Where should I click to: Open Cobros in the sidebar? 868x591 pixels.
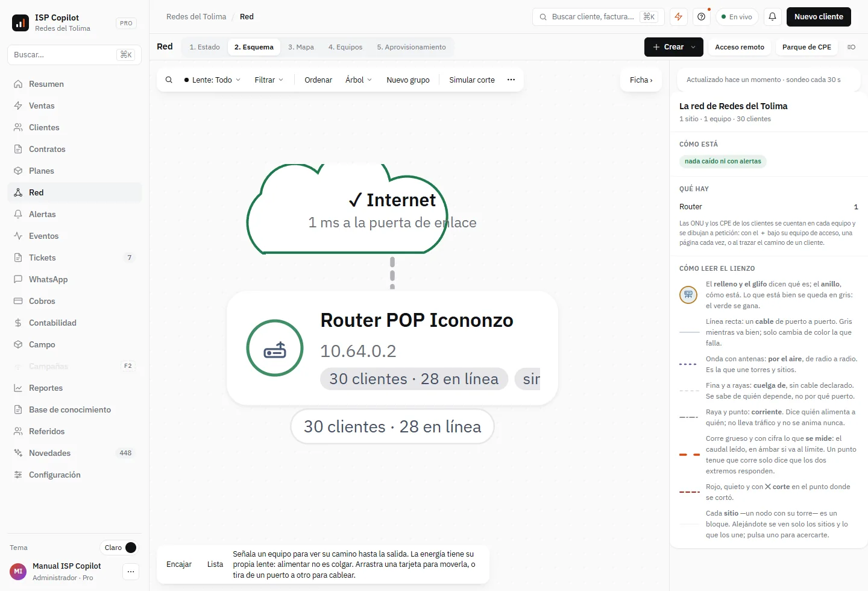75,301
